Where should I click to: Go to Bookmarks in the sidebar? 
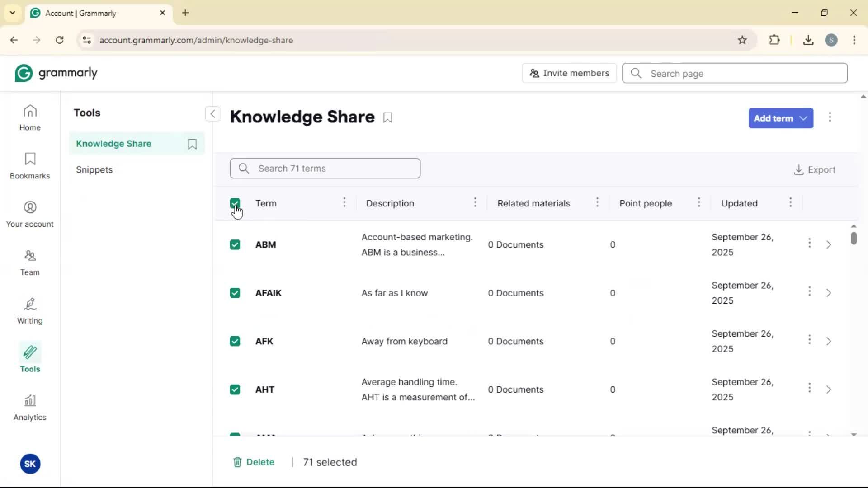point(30,166)
